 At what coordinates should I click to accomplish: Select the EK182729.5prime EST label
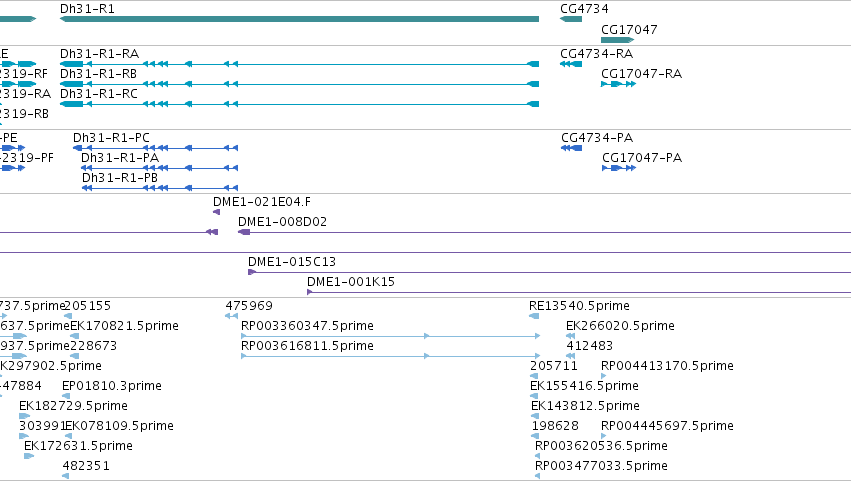point(73,406)
